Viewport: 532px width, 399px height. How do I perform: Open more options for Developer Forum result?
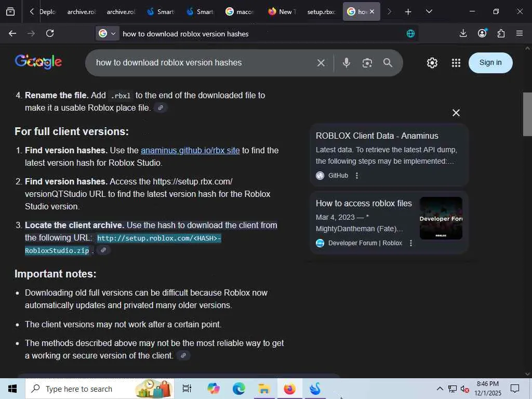click(x=411, y=243)
